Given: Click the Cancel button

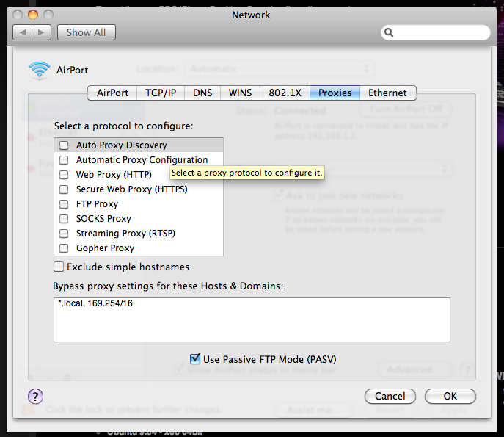Looking at the screenshot, I should click(x=390, y=396).
